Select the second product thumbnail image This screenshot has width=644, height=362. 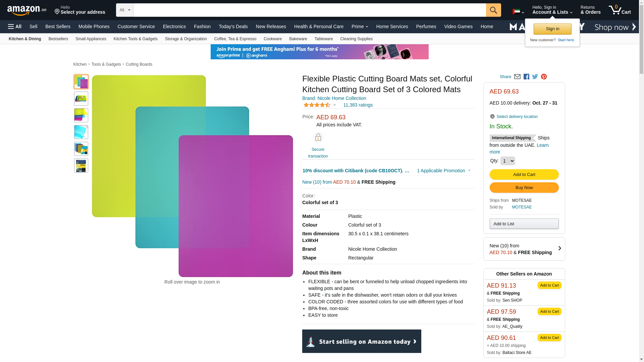pyautogui.click(x=81, y=99)
